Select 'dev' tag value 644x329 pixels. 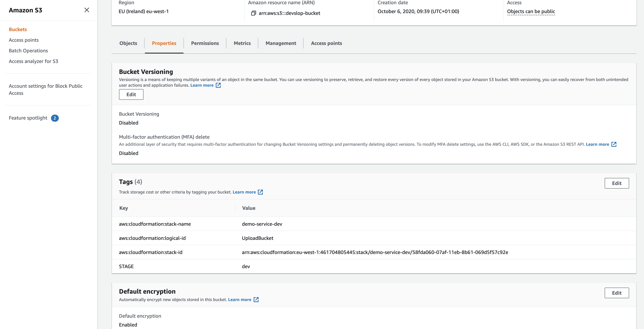[246, 266]
